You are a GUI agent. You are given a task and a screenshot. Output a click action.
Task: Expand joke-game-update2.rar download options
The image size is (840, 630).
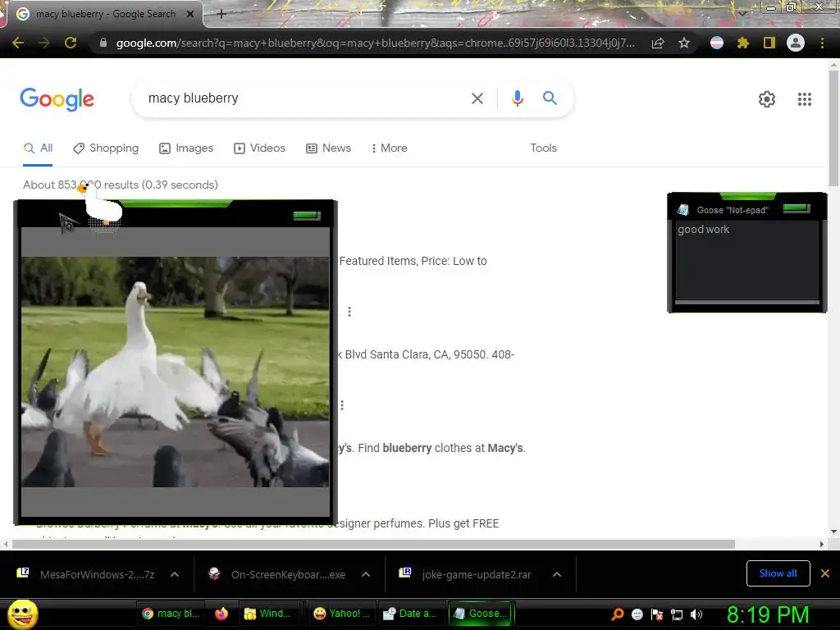point(557,575)
